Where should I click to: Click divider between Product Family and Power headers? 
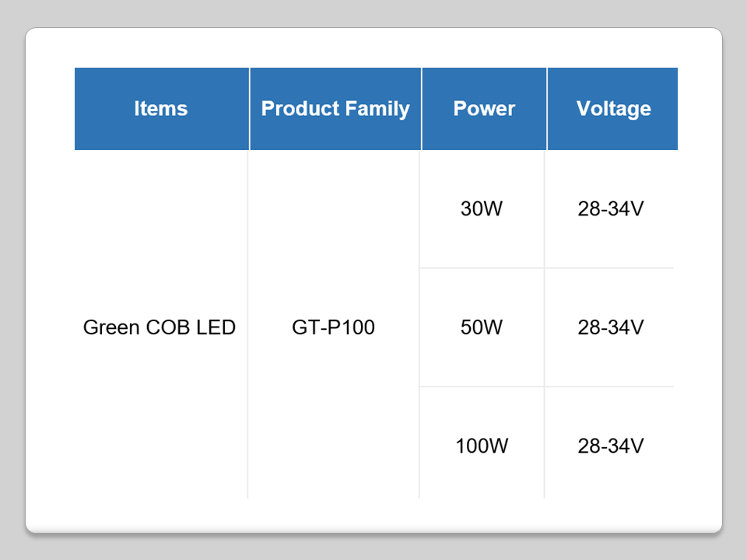click(422, 109)
